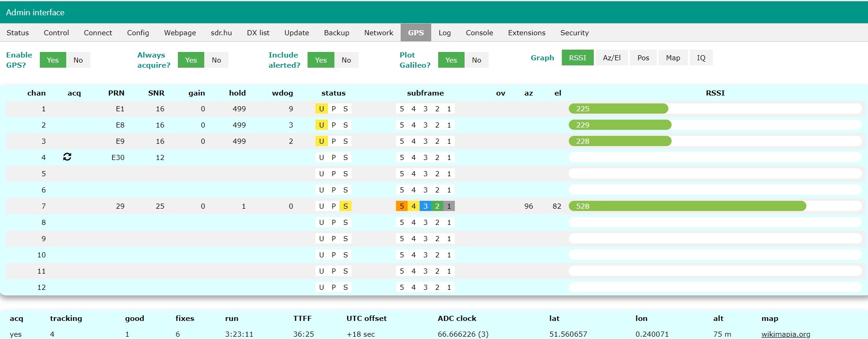Click the yellow U status indicator for E1
Screen dimensions: 868x339
click(x=321, y=109)
